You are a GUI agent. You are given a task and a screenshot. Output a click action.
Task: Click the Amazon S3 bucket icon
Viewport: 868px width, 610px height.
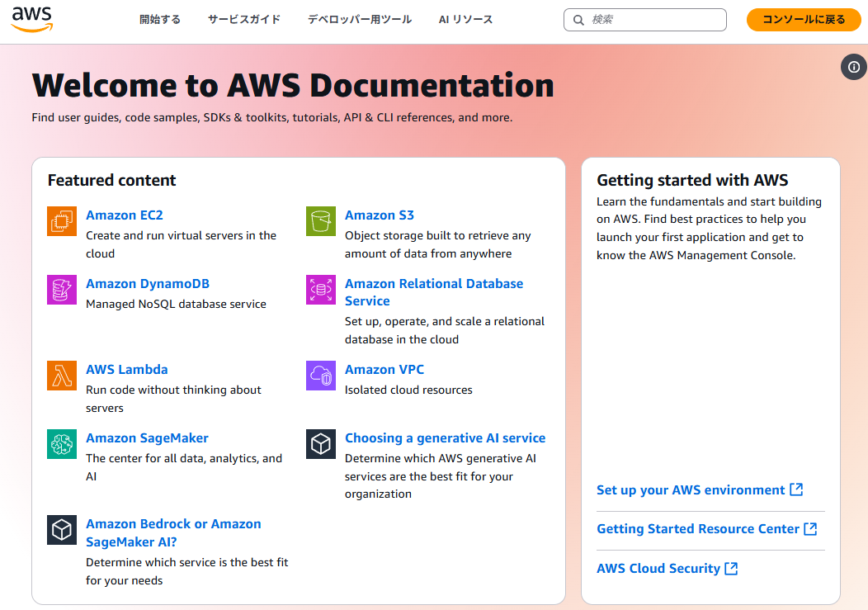pos(321,221)
